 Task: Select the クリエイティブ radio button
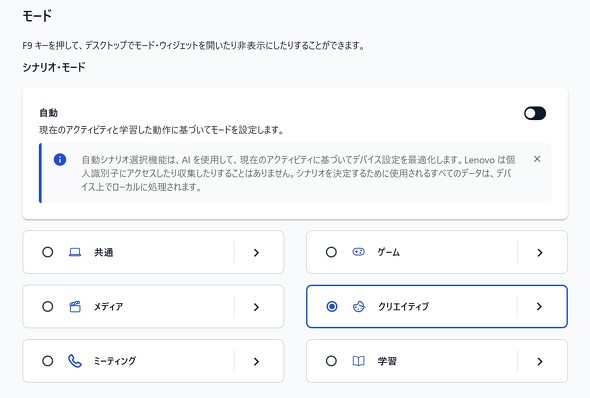coord(332,307)
